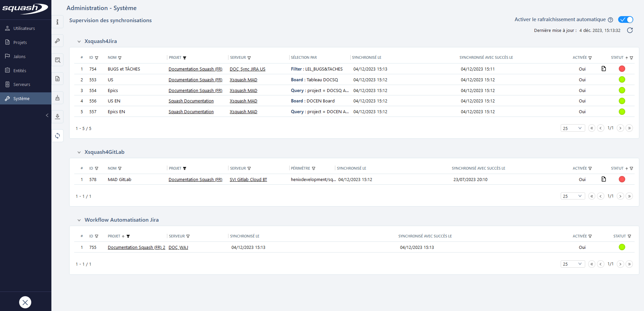Viewport: 644px width, 311px height.
Task: Click red status indicator of BUGS et TÂCHES
Action: (622, 69)
